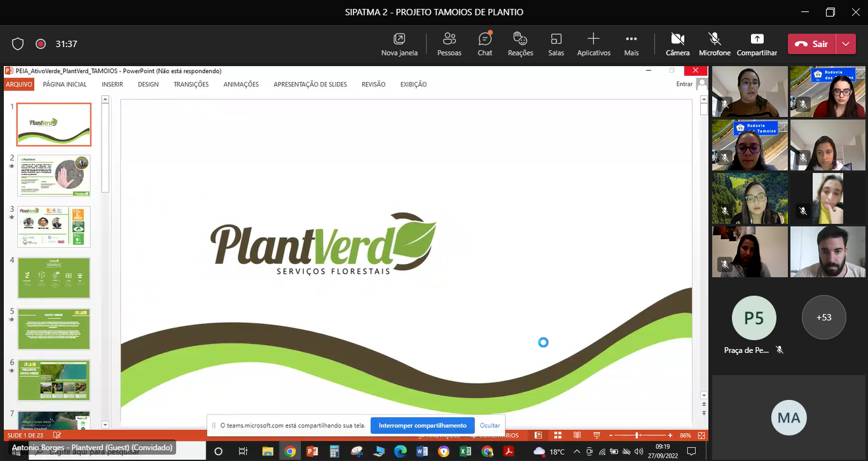The height and width of the screenshot is (461, 868).
Task: Toggle the recording indicator button
Action: 41,44
